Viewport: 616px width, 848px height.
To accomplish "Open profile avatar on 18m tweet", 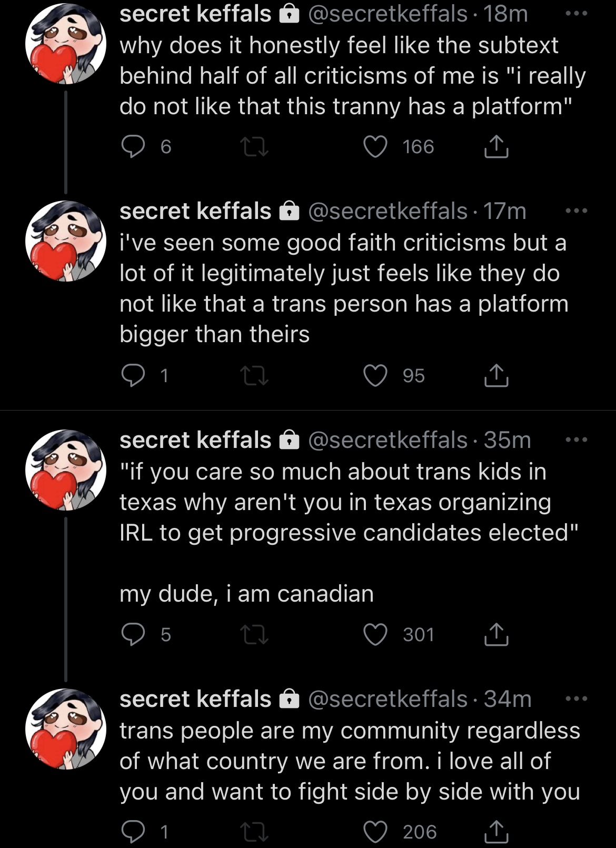I will (x=65, y=44).
